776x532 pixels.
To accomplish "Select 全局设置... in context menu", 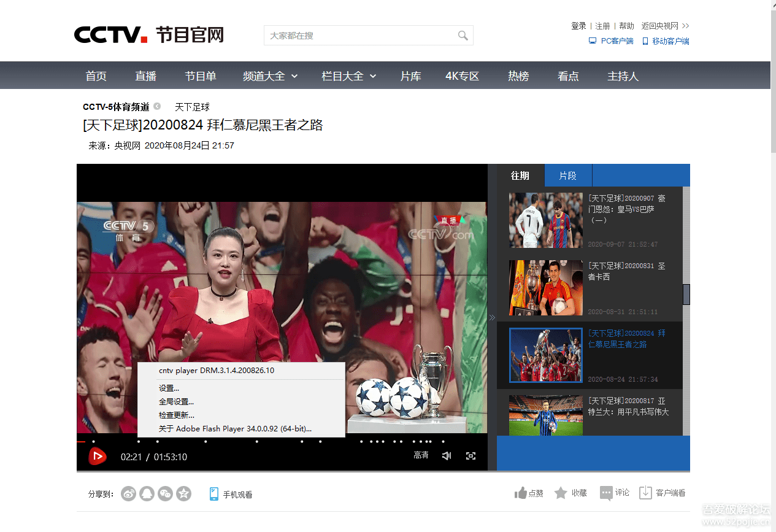I will pyautogui.click(x=176, y=402).
